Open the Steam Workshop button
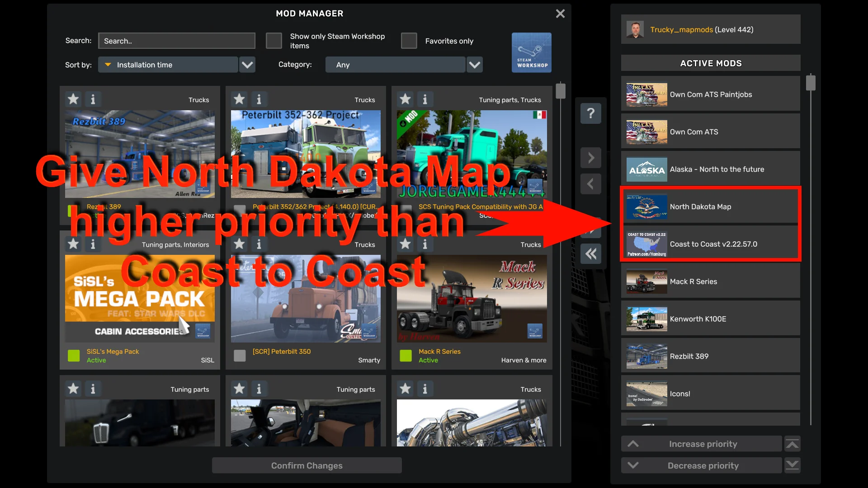The image size is (868, 488). point(531,52)
